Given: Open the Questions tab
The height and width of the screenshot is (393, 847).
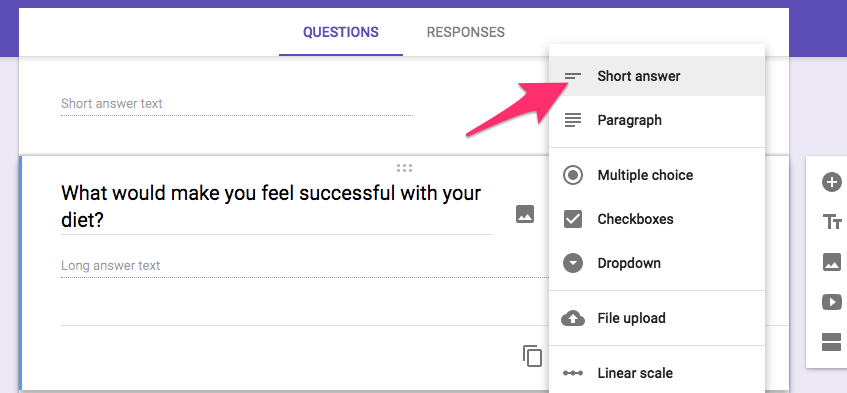Looking at the screenshot, I should pyautogui.click(x=341, y=32).
